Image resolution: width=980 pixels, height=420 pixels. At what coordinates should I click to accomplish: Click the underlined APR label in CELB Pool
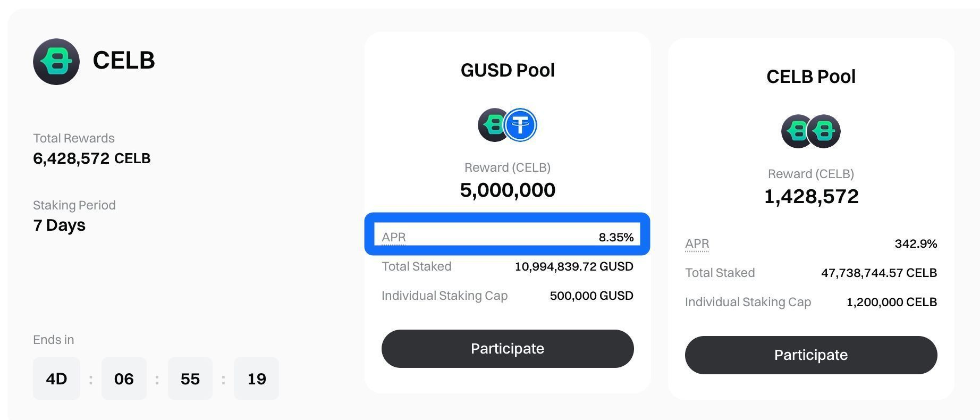tap(697, 243)
